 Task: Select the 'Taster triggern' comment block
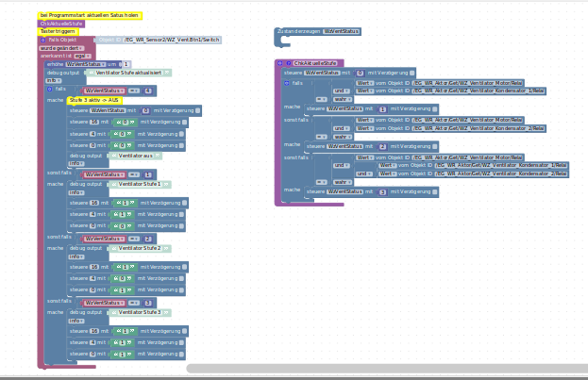click(59, 31)
